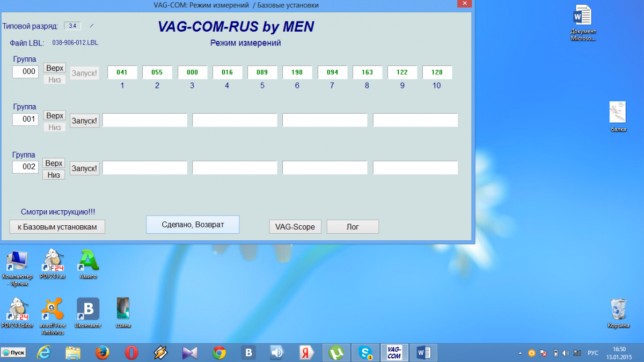This screenshot has height=362, width=644.
Task: Click value field 3 showing 000
Action: pos(192,72)
